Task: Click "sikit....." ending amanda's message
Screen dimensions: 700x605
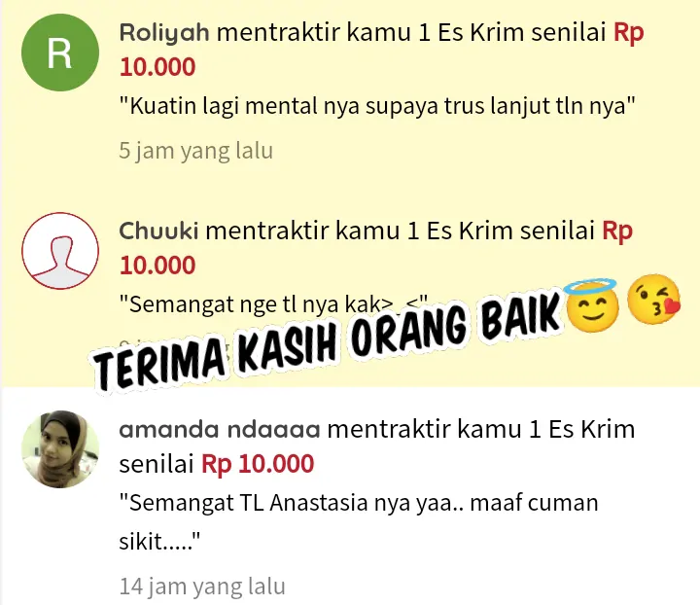Action: (x=159, y=542)
